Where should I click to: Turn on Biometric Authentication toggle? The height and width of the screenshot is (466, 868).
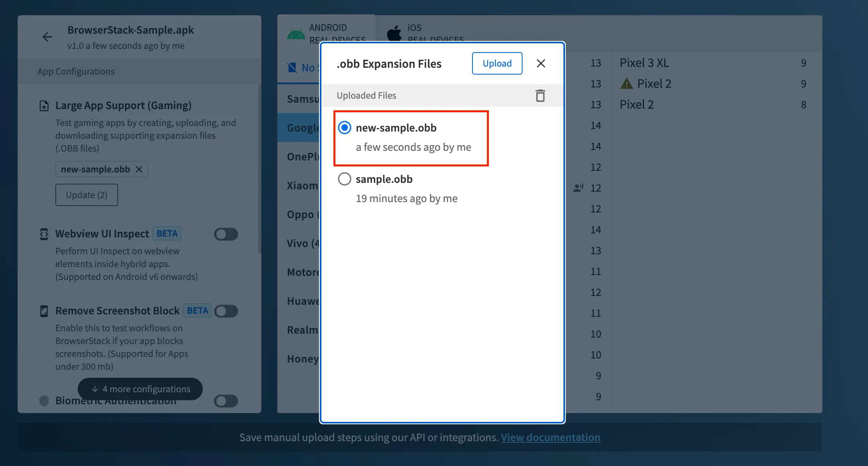226,401
